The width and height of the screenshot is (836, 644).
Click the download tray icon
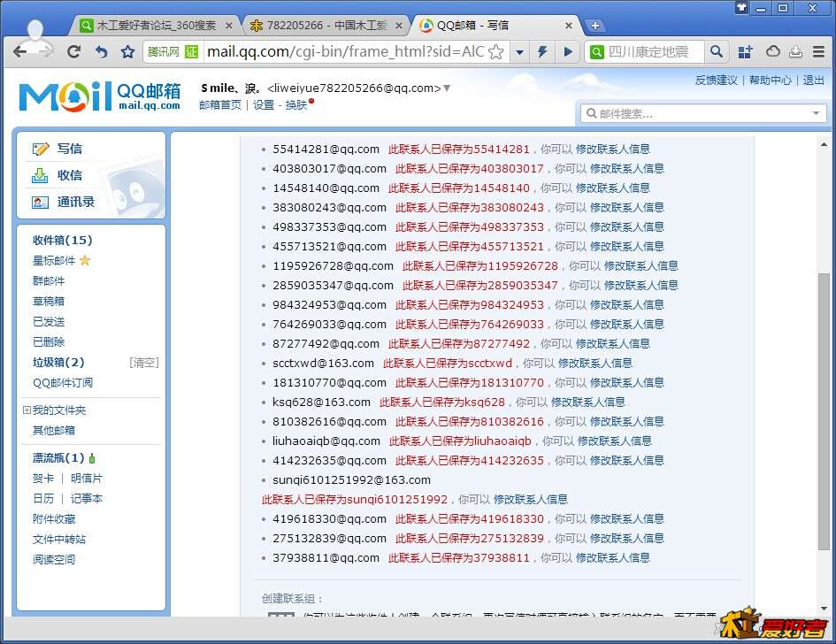click(x=795, y=51)
